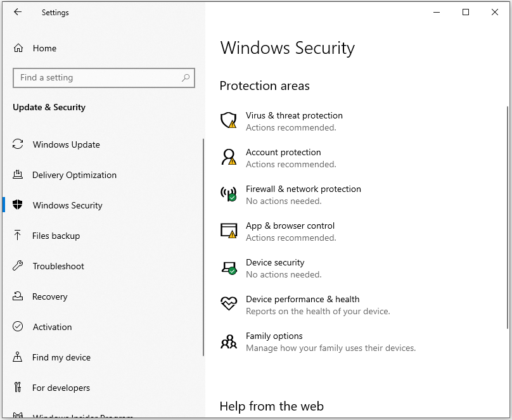Viewport: 512px width, 420px height.
Task: Type in the Find a setting field
Action: [x=95, y=78]
